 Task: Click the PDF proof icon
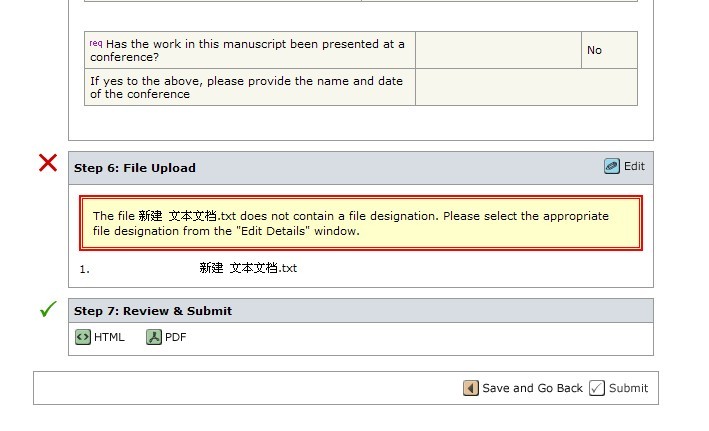(x=154, y=337)
